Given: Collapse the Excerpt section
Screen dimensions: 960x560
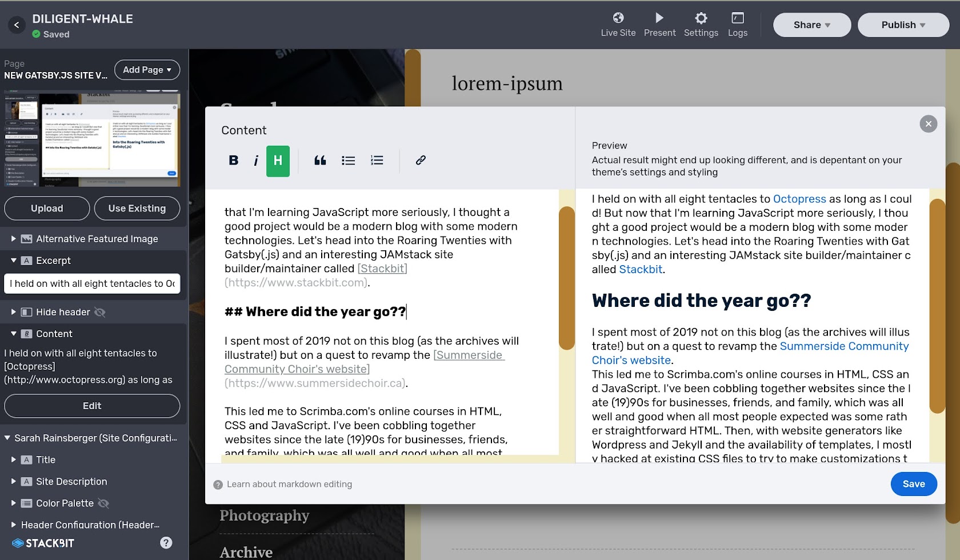Looking at the screenshot, I should [14, 261].
